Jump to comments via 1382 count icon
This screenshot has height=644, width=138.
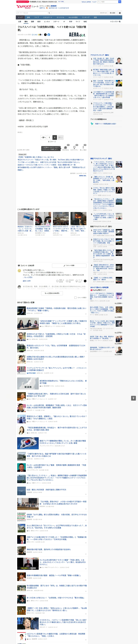click(x=35, y=35)
